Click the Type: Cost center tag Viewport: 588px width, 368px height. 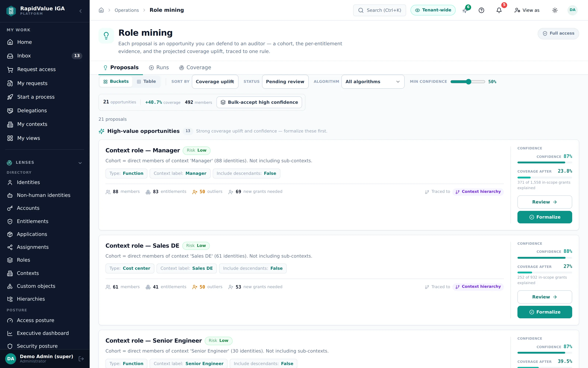click(130, 268)
